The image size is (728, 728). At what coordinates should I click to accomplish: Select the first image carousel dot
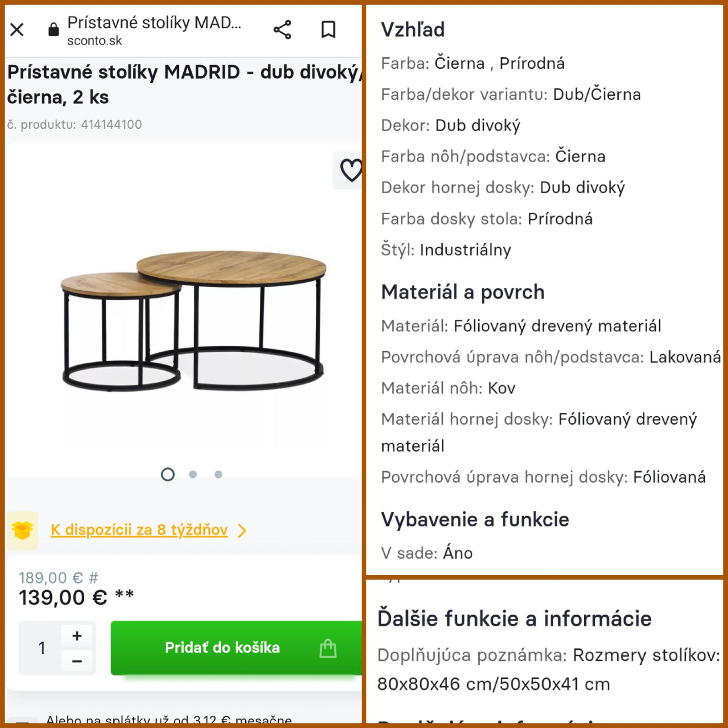(168, 475)
